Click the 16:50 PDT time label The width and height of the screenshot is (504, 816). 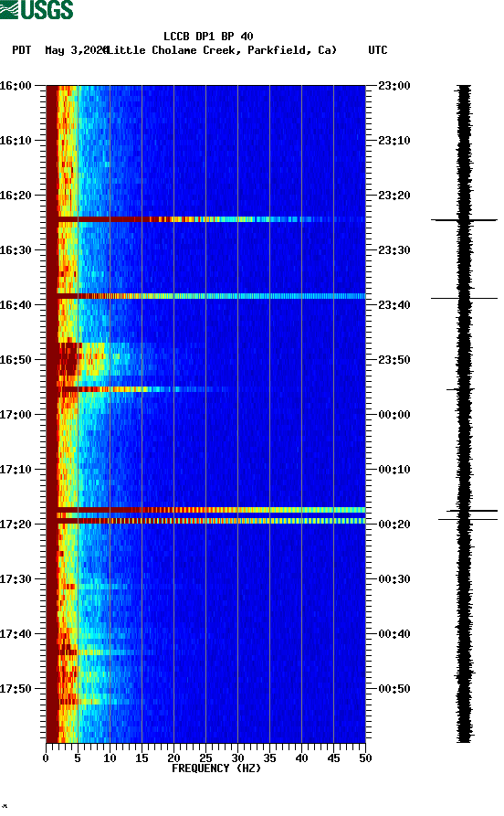coord(16,360)
